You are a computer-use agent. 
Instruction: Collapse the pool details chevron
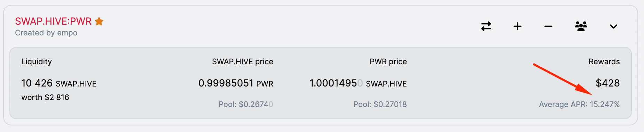tap(614, 26)
